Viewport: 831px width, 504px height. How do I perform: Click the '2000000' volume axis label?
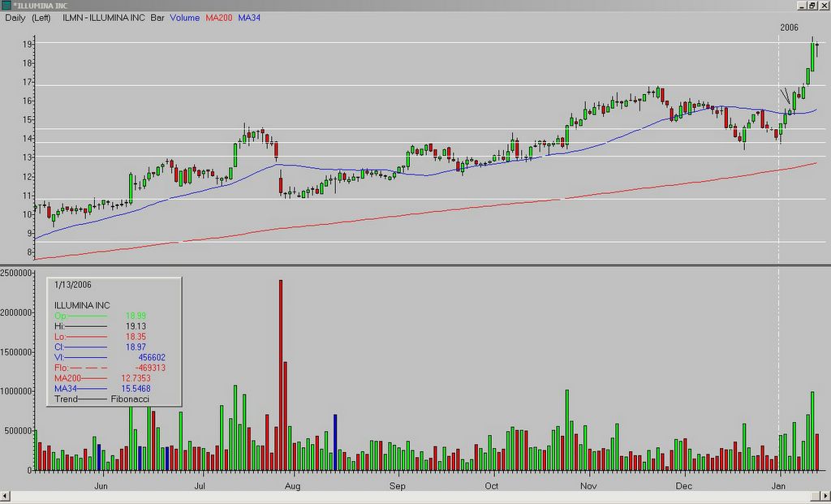point(16,312)
